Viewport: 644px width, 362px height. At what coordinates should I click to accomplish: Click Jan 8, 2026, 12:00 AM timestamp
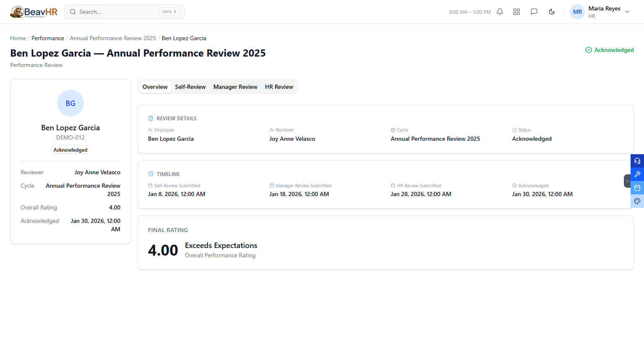(177, 194)
